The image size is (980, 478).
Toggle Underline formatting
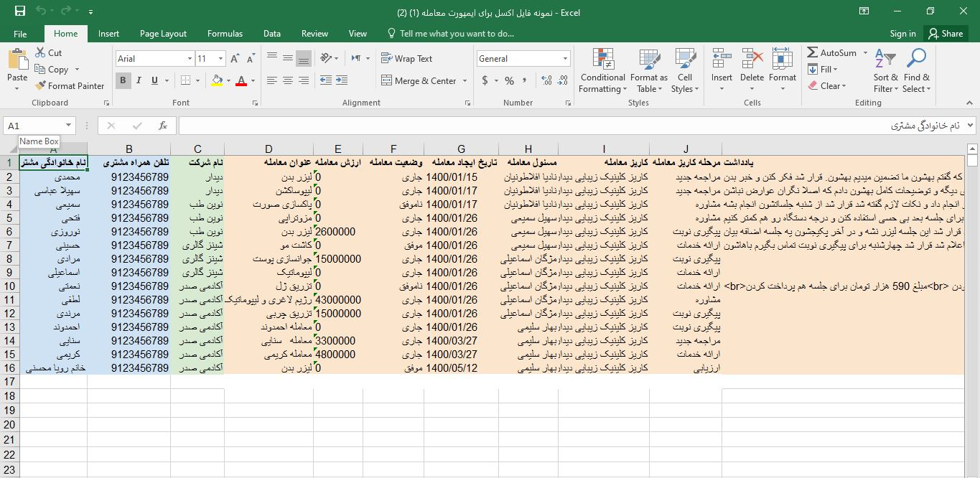point(154,80)
